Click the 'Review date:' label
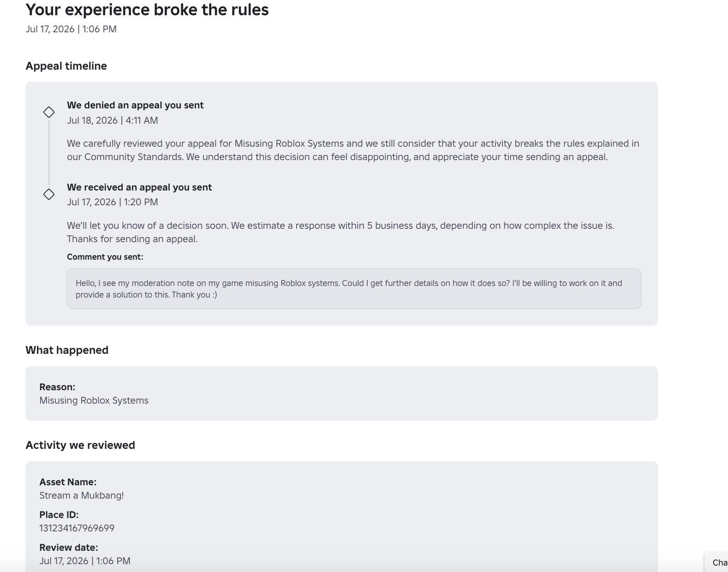728x572 pixels. [69, 548]
